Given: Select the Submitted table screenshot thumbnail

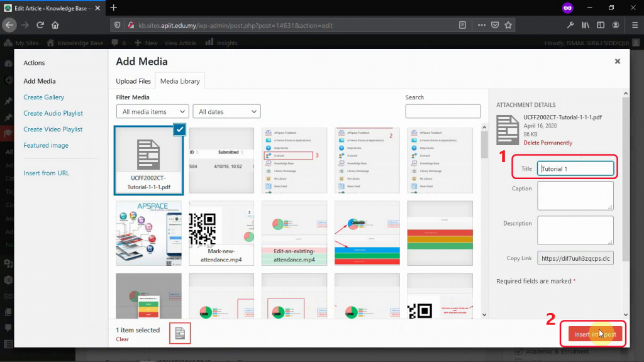Looking at the screenshot, I should [221, 160].
